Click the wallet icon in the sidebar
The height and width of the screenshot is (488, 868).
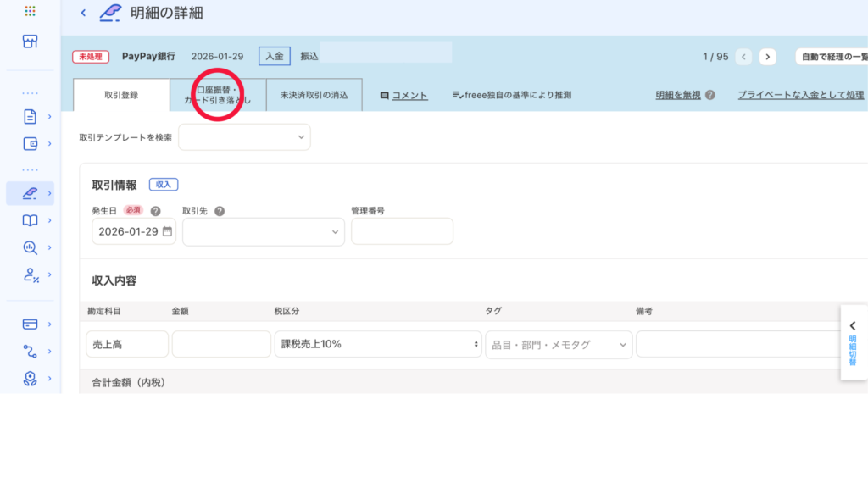pyautogui.click(x=31, y=143)
